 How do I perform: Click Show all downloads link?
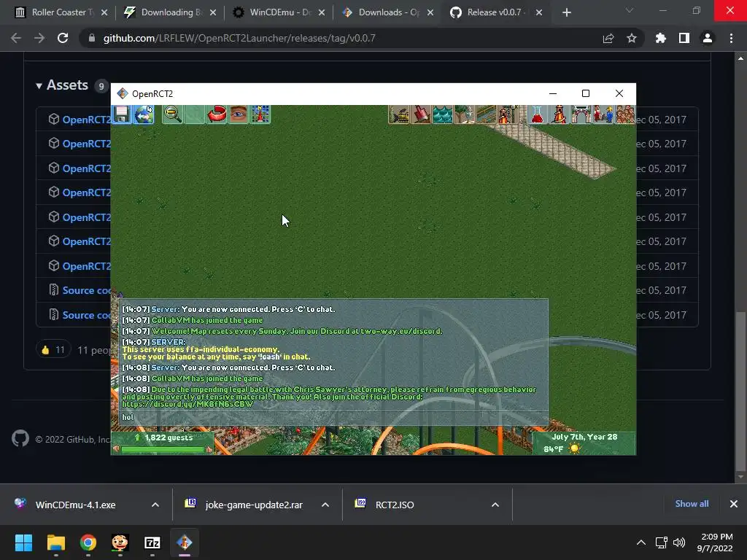(692, 504)
